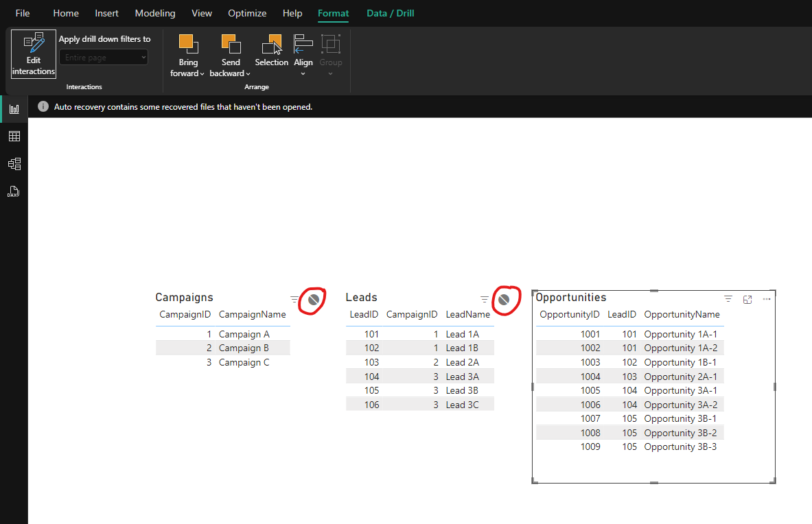Sort by CampaignName in Campaigns table
Viewport: 812px width, 524px height.
(252, 315)
